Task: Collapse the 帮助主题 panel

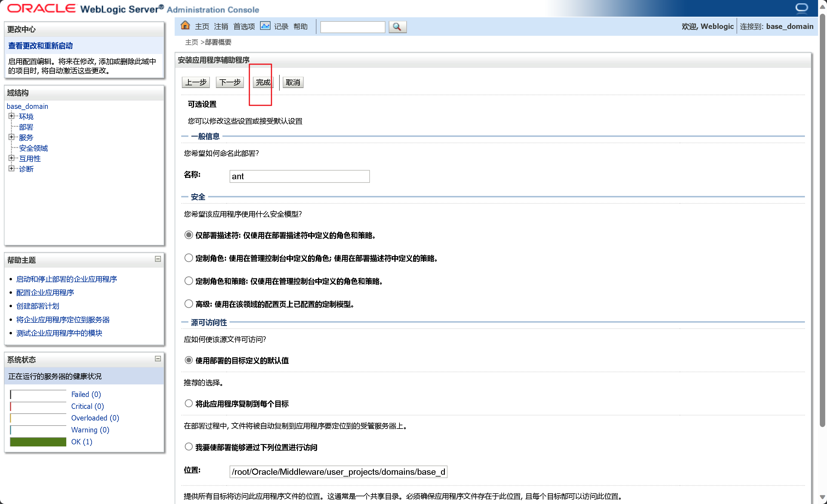Action: 158,259
